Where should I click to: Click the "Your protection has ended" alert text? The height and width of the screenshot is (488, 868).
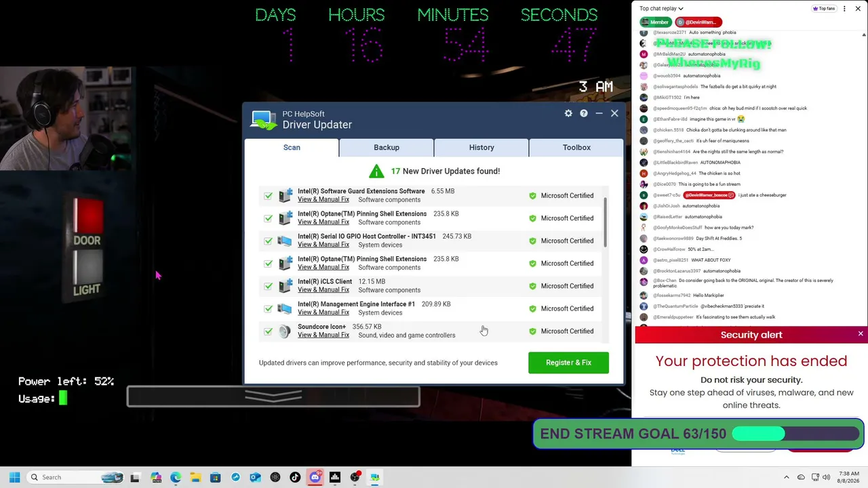[x=751, y=361]
